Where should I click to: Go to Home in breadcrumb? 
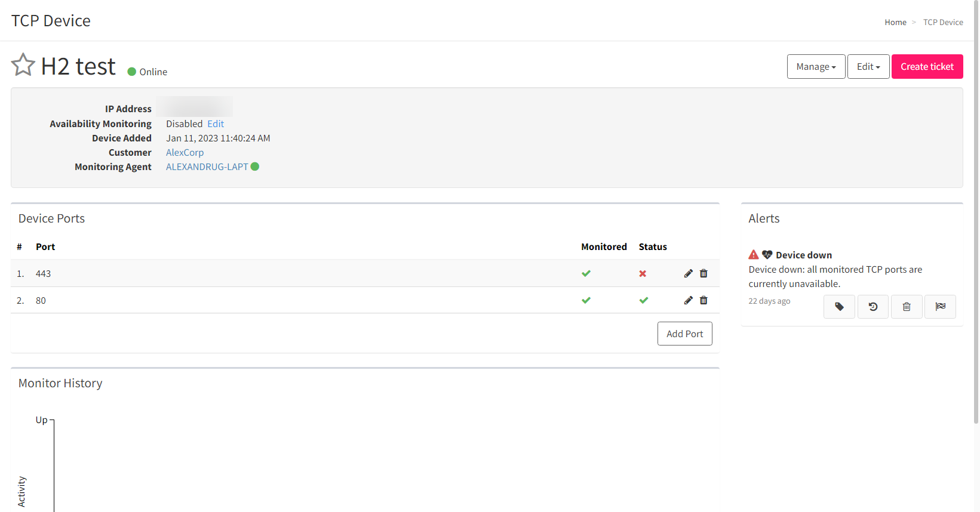[x=895, y=22]
